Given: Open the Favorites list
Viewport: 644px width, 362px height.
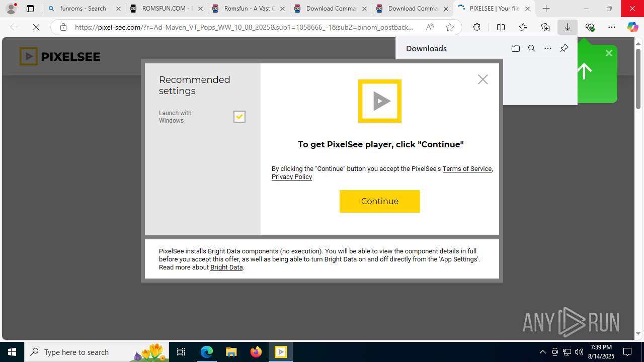Looking at the screenshot, I should click(x=523, y=27).
